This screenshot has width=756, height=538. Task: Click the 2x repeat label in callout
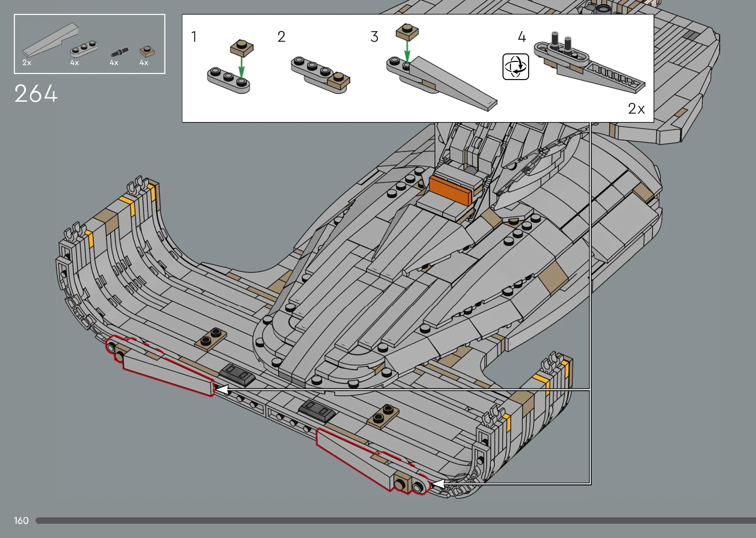(636, 109)
